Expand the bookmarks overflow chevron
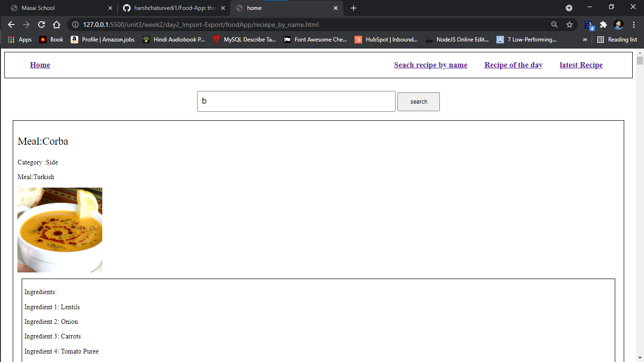The height and width of the screenshot is (362, 644). (585, 40)
